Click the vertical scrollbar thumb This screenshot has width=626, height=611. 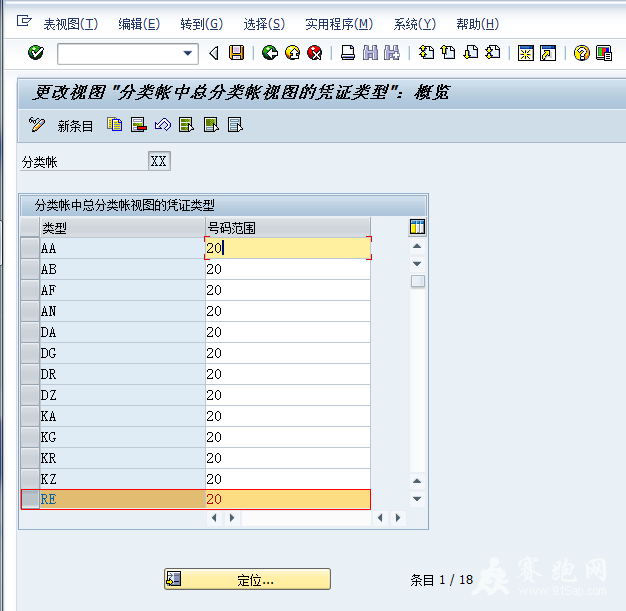tap(418, 281)
